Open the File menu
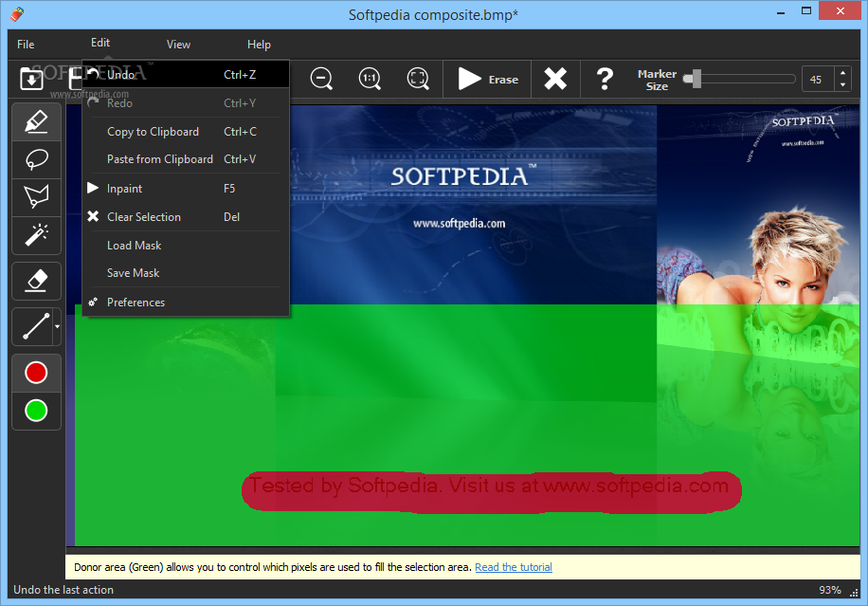The height and width of the screenshot is (606, 868). (x=26, y=45)
